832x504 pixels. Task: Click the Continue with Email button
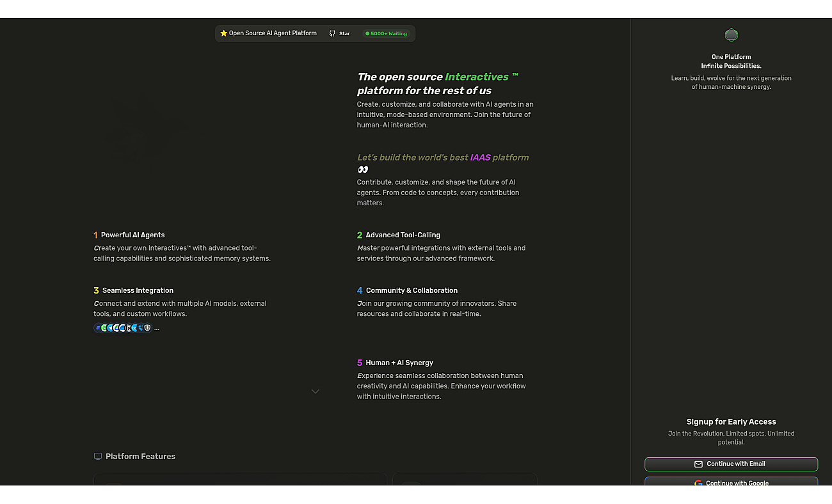pyautogui.click(x=731, y=464)
